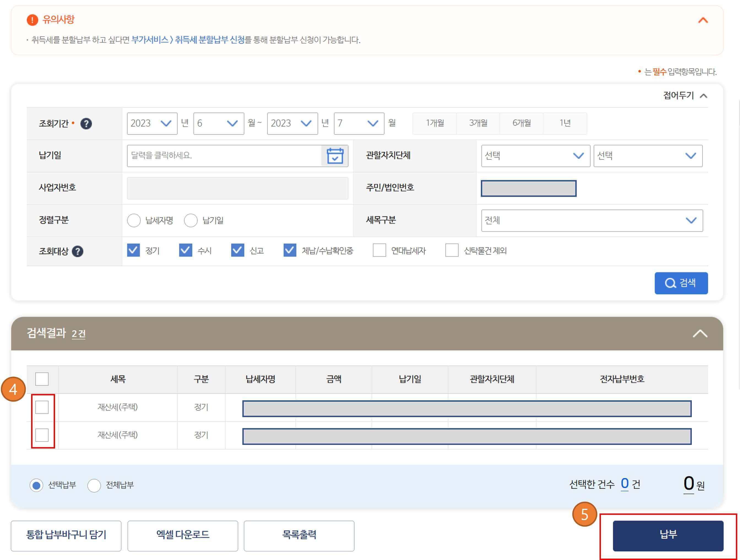The width and height of the screenshot is (740, 560).
Task: Select the 납세자명 sort radio button
Action: click(x=134, y=221)
